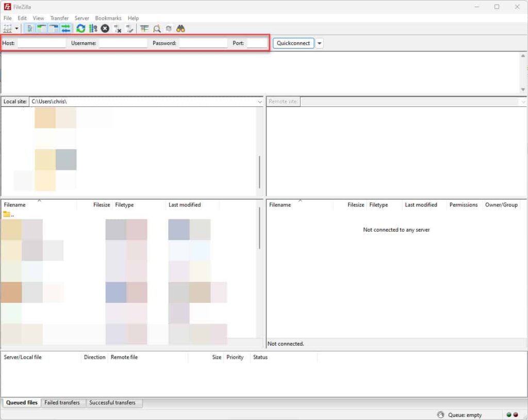Focus the Username input field
Screen dimensions: 528x420
[x=123, y=43]
